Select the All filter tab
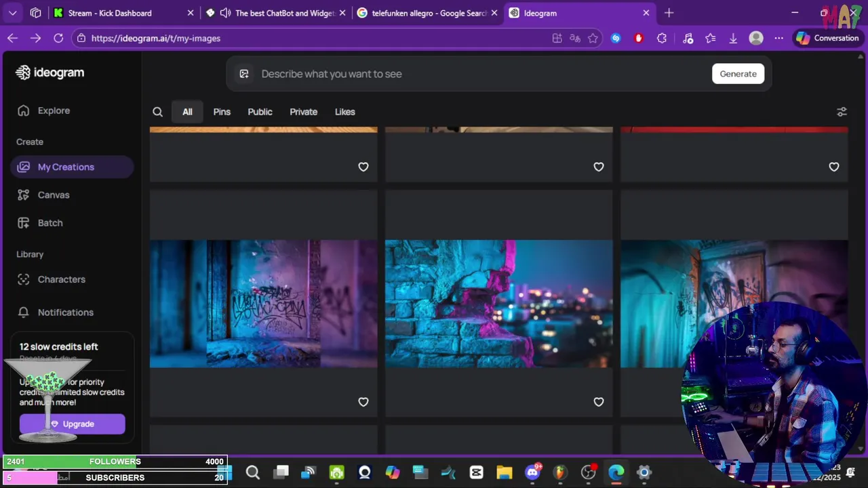This screenshot has height=488, width=868. pos(187,112)
